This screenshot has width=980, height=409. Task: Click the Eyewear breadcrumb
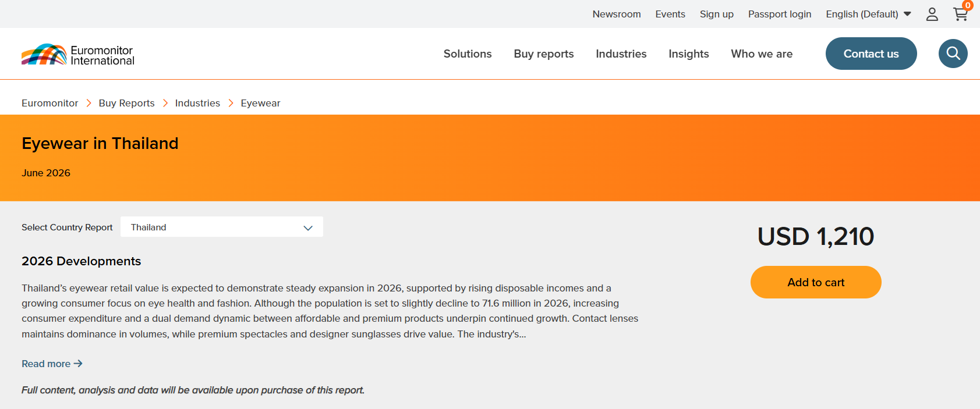point(260,103)
